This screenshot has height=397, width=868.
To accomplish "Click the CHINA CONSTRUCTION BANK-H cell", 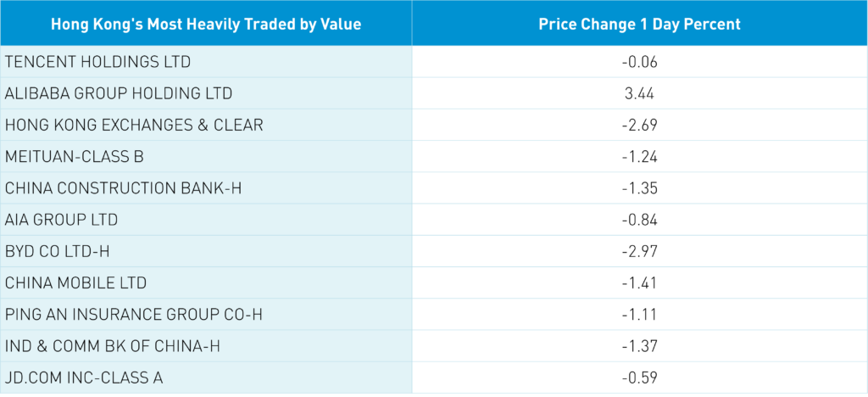I will click(123, 187).
